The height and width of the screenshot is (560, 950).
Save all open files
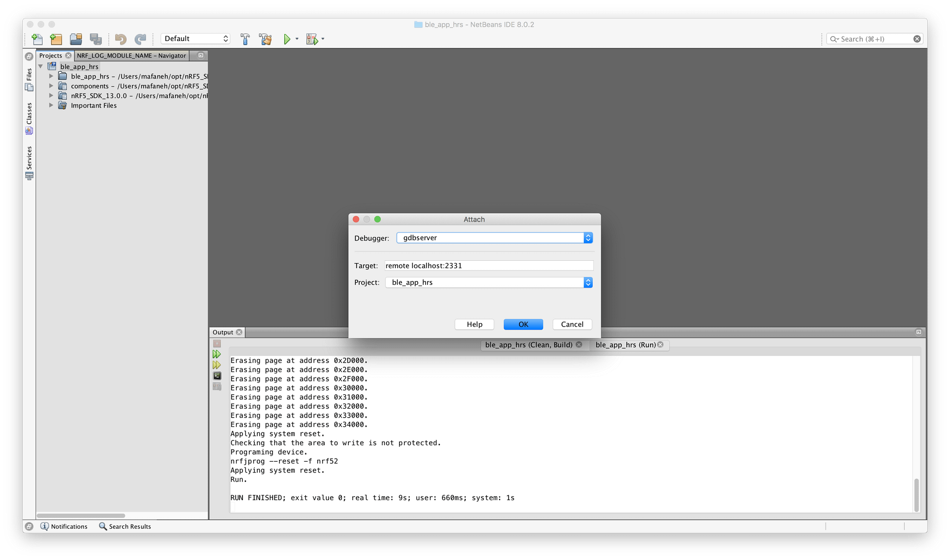(x=95, y=39)
